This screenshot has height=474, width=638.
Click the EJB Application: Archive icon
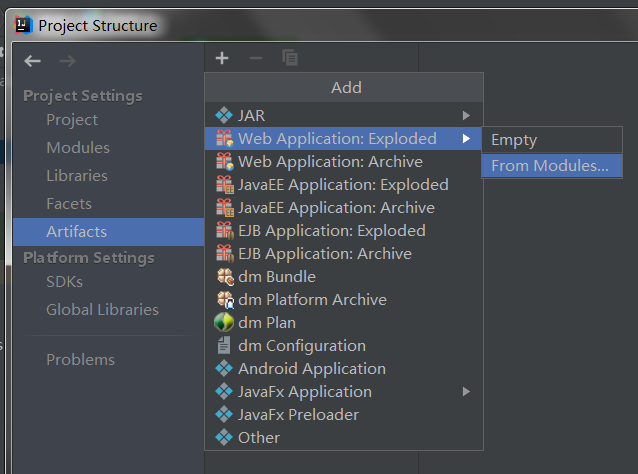coord(225,253)
